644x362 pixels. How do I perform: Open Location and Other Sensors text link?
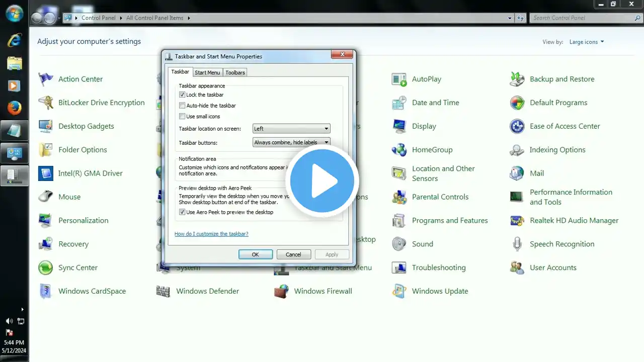443,173
